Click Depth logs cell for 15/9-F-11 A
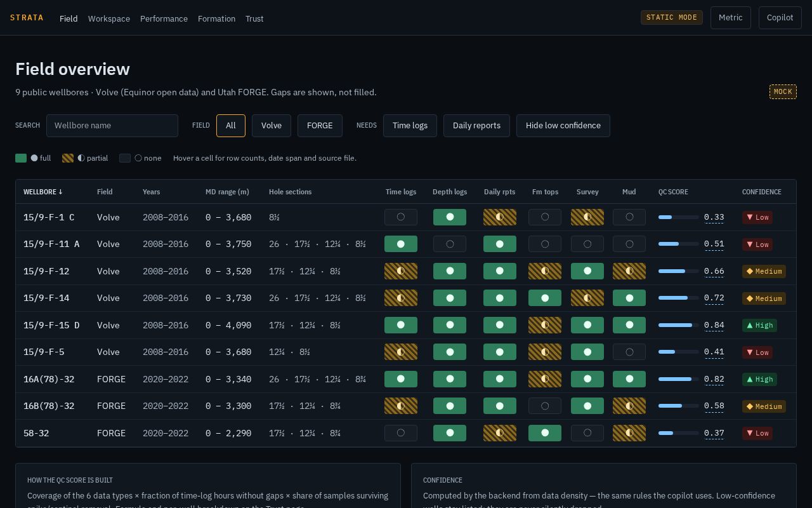Screen dimensions: 812x508 point(450,244)
